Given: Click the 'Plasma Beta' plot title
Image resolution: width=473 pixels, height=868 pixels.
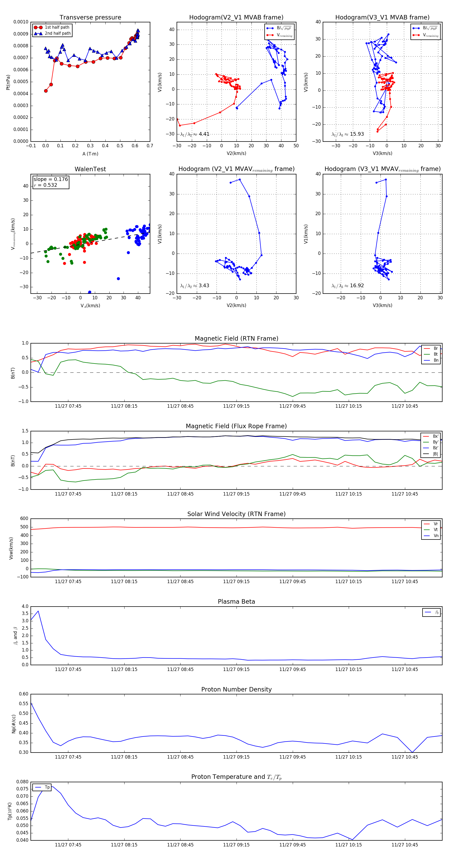Looking at the screenshot, I should pos(236,602).
